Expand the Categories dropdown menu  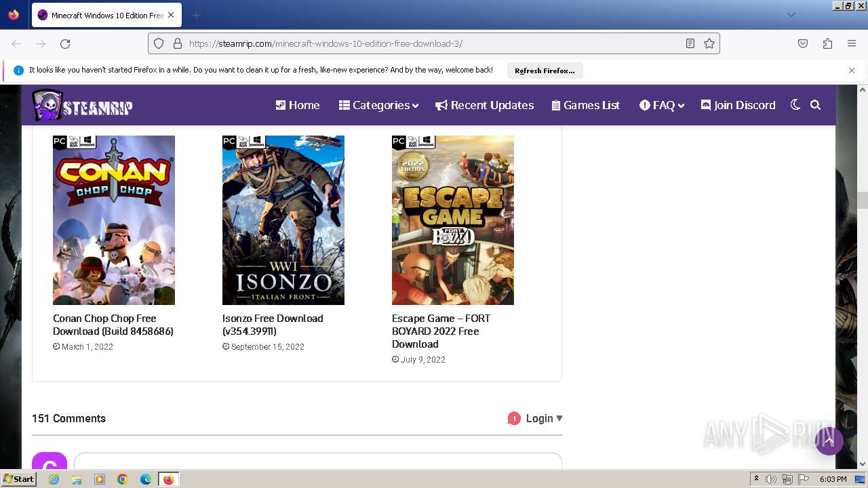[378, 105]
